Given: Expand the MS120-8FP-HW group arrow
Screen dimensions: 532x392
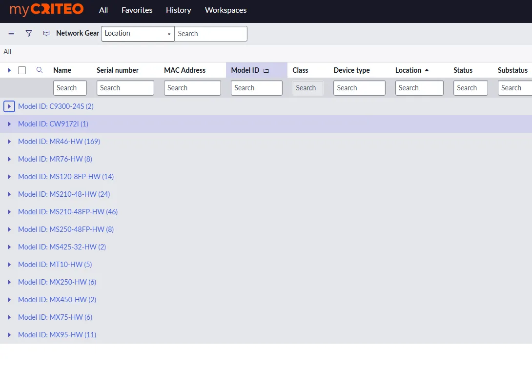Looking at the screenshot, I should click(9, 177).
